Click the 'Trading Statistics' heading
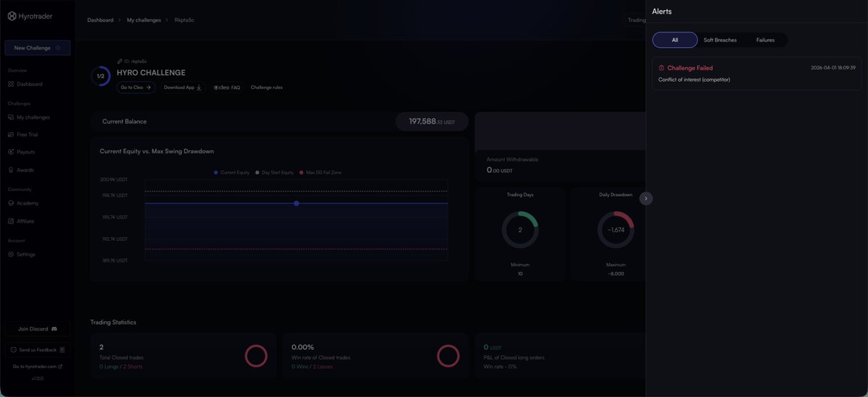 [113, 322]
